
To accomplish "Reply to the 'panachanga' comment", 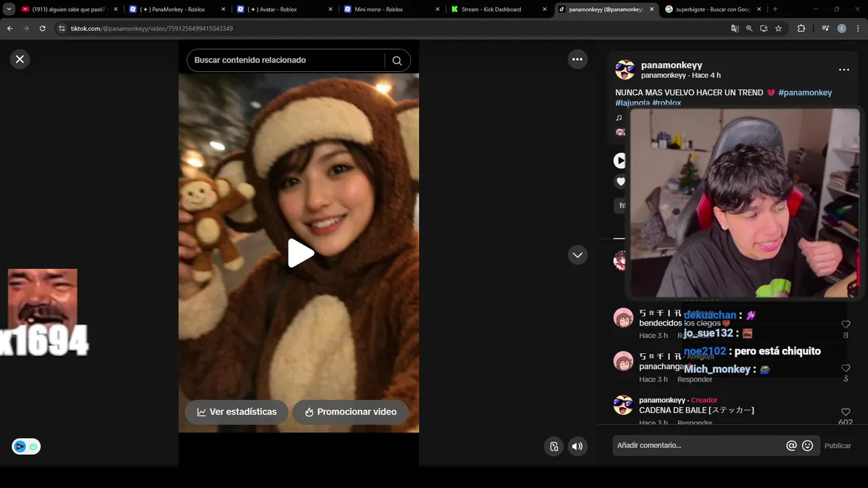I will pos(694,379).
